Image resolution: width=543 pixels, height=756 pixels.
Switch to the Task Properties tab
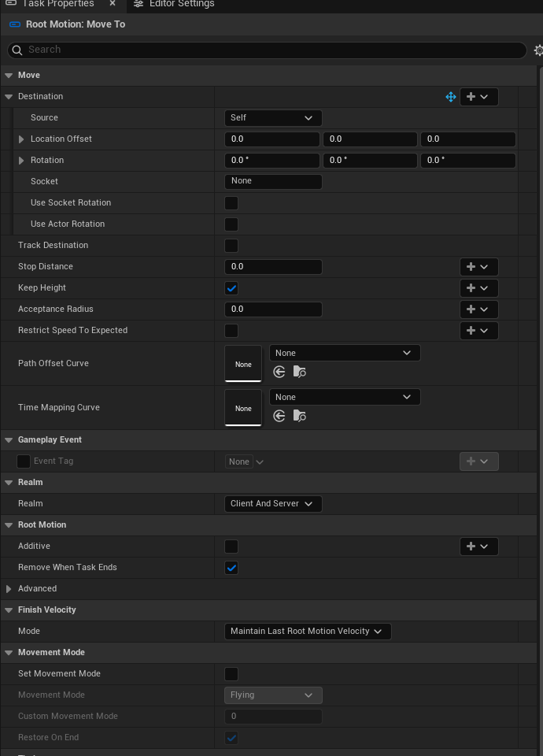(57, 4)
